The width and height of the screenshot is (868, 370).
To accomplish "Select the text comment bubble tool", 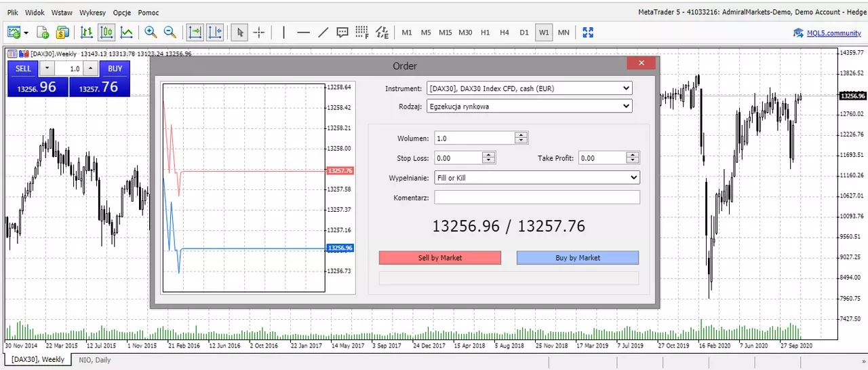I will tap(342, 32).
